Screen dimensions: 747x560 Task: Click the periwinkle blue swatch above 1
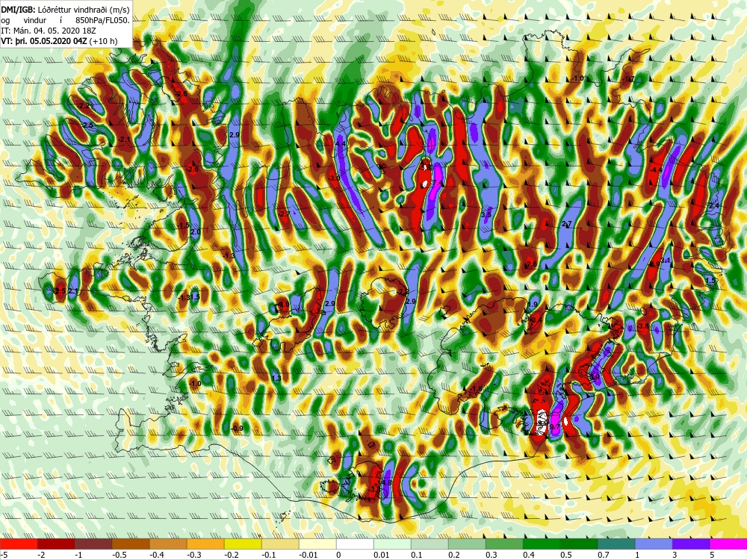click(x=654, y=544)
